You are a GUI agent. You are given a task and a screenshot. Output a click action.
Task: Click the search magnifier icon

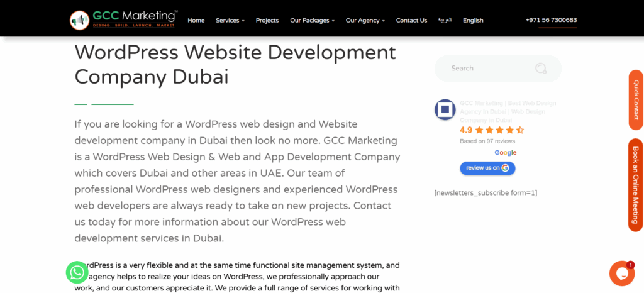(x=541, y=69)
